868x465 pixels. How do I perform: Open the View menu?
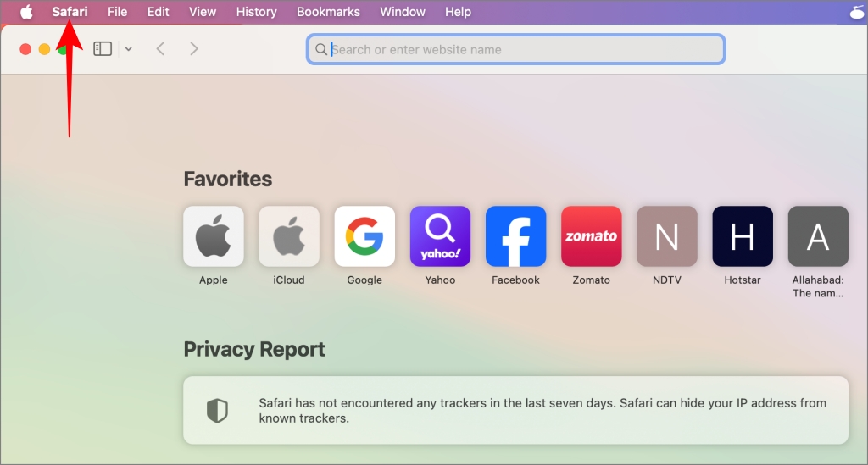202,12
